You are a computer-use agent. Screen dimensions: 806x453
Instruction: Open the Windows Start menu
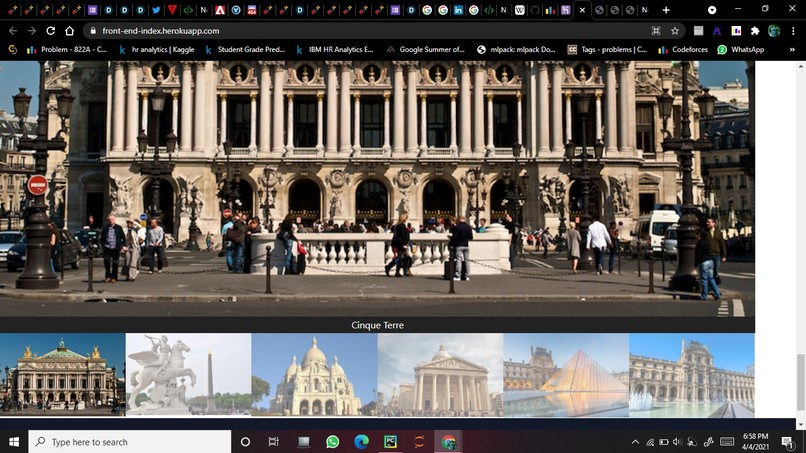14,442
